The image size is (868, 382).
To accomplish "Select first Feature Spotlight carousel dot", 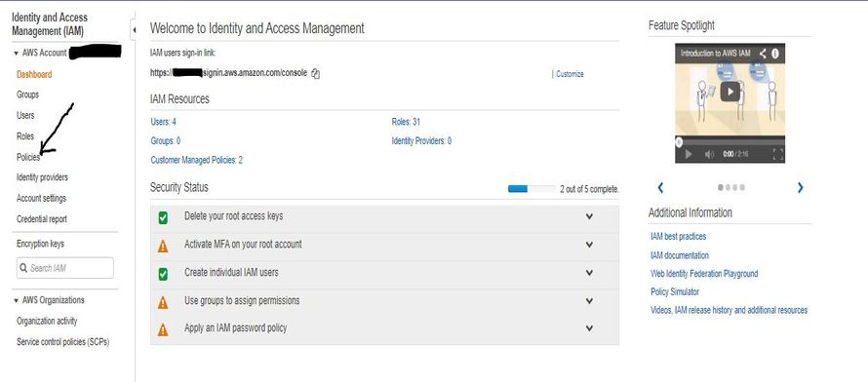I will 720,187.
